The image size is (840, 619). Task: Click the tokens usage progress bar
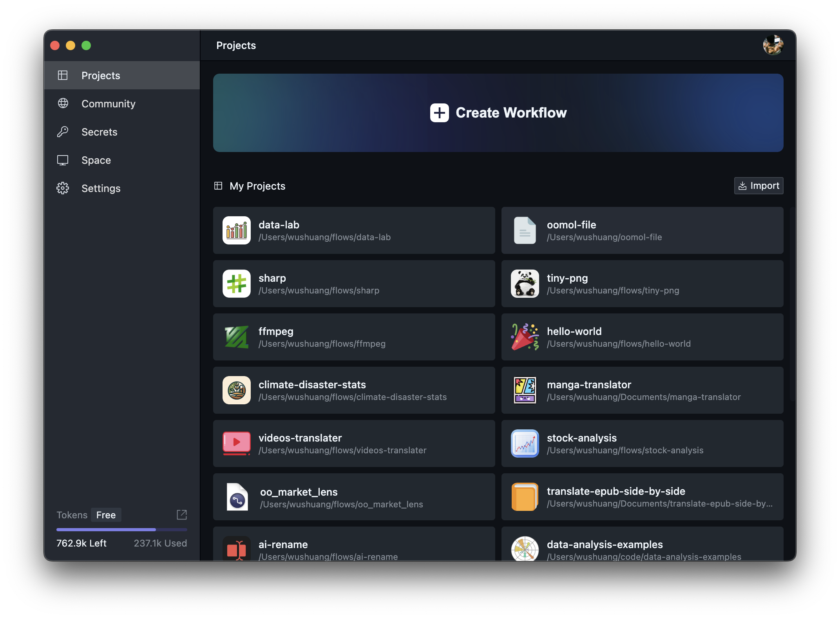[x=121, y=530]
